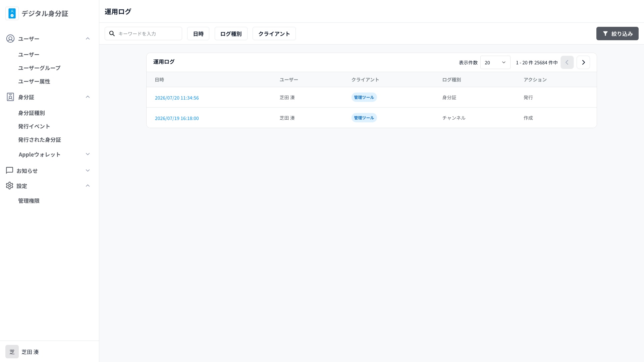Screen dimensions: 644x362
Task: Click the 1 - 20 件 25684 件中 count text
Action: [537, 63]
